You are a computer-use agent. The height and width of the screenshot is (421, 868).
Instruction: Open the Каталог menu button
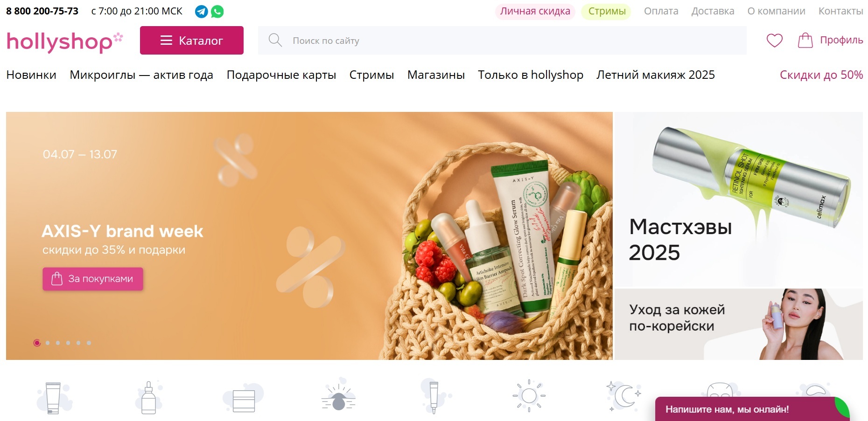[x=192, y=41]
